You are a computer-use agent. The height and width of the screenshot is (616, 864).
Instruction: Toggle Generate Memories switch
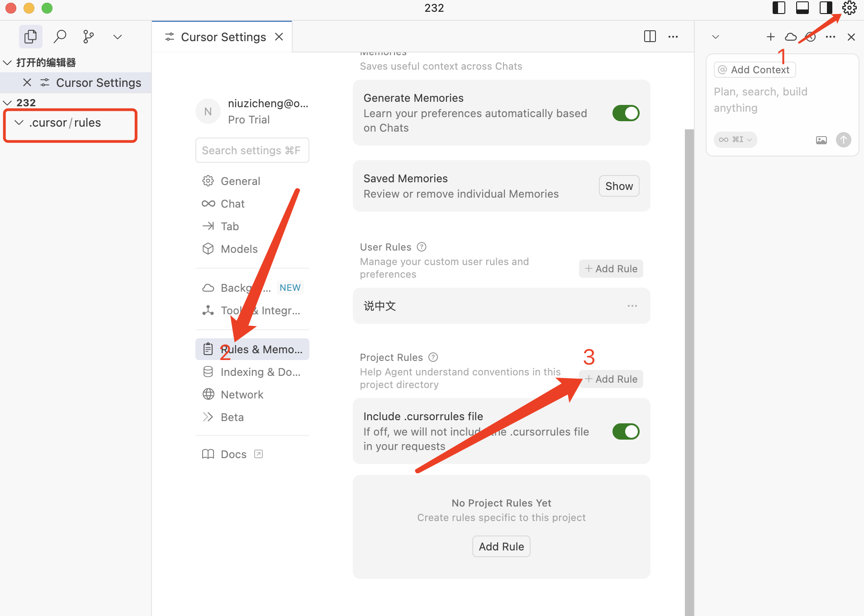[x=626, y=113]
